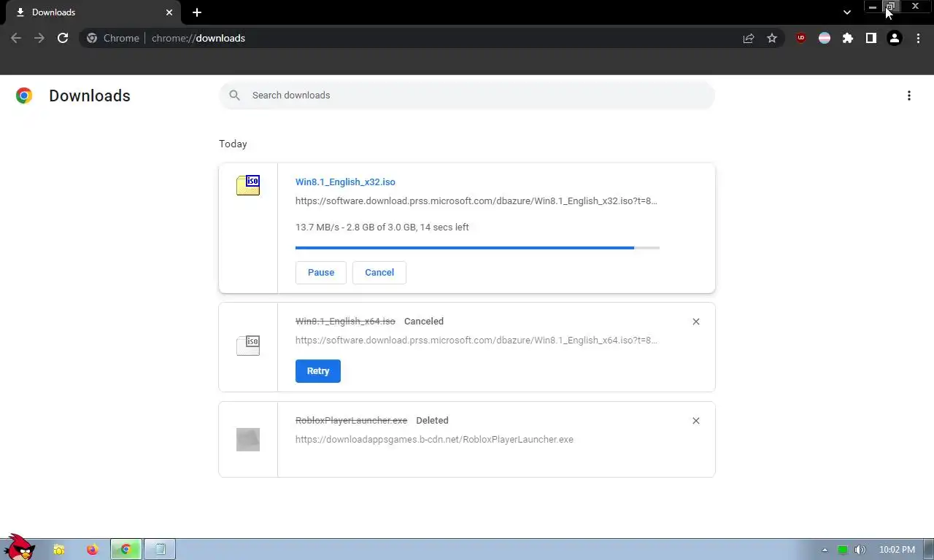Click the 10:02 PM clock
The image size is (934, 560).
pyautogui.click(x=897, y=550)
